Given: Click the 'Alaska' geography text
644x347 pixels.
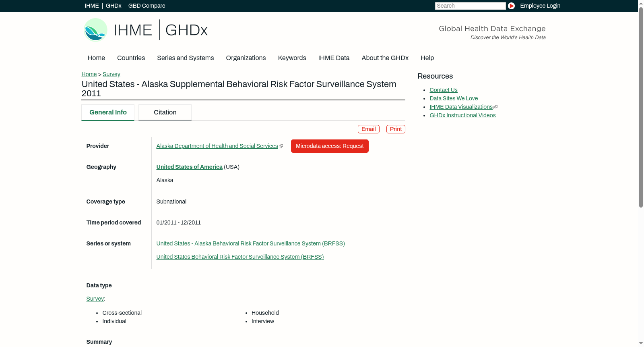Looking at the screenshot, I should (165, 180).
